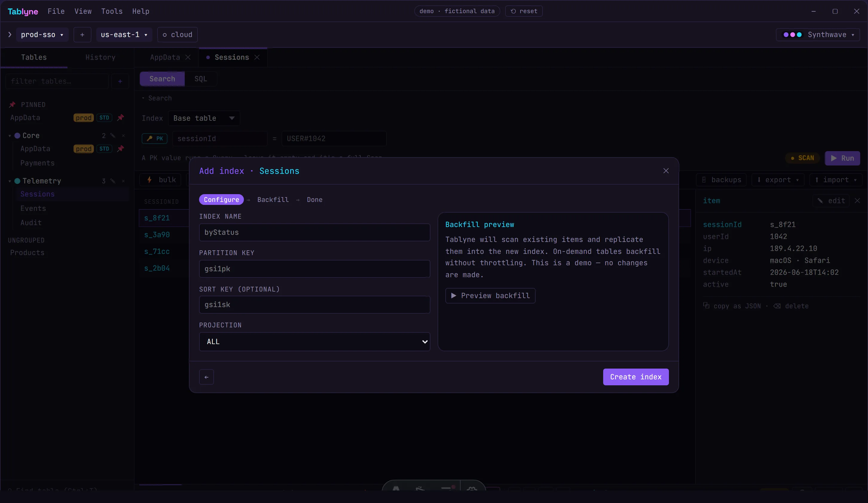
Task: Click the filter tables search box
Action: [x=57, y=81]
